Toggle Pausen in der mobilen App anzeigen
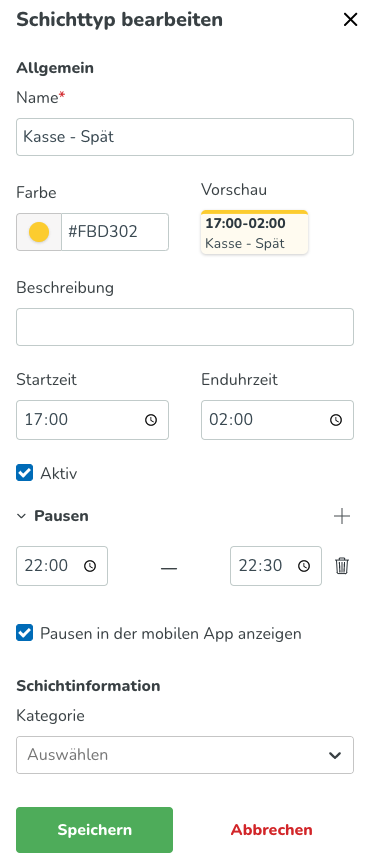The image size is (370, 861). (25, 633)
